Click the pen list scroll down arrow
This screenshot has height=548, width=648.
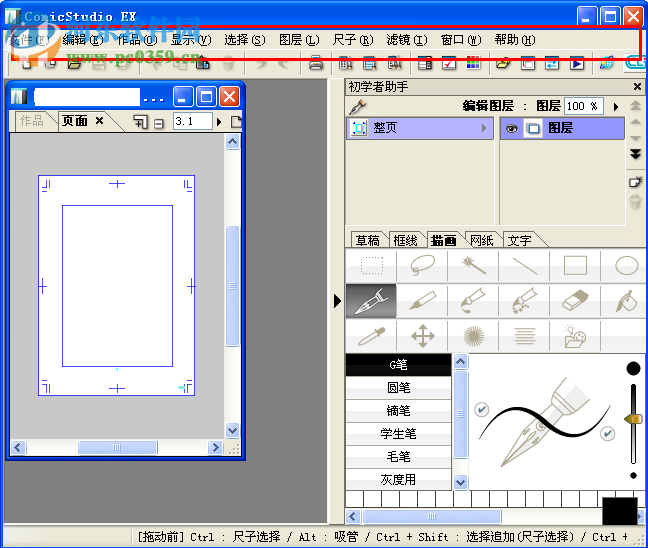point(460,482)
